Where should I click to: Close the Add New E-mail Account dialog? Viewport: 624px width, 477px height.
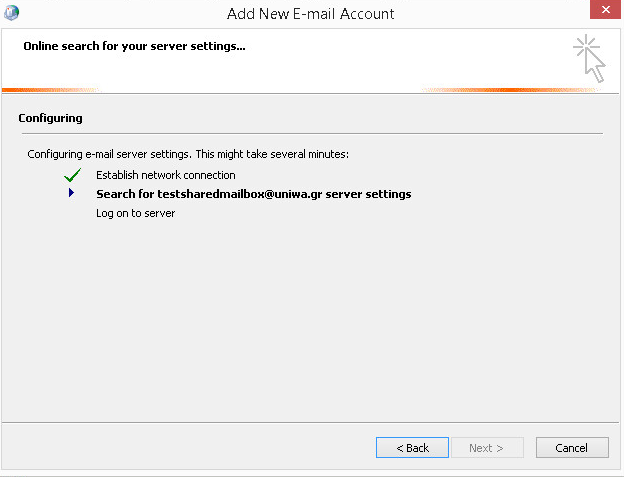pos(605,9)
